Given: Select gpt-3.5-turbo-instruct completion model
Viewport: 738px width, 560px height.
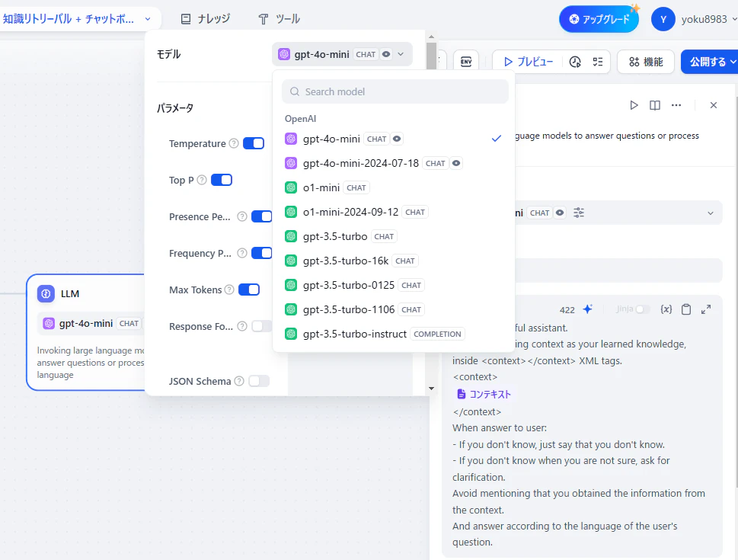Looking at the screenshot, I should (x=394, y=334).
